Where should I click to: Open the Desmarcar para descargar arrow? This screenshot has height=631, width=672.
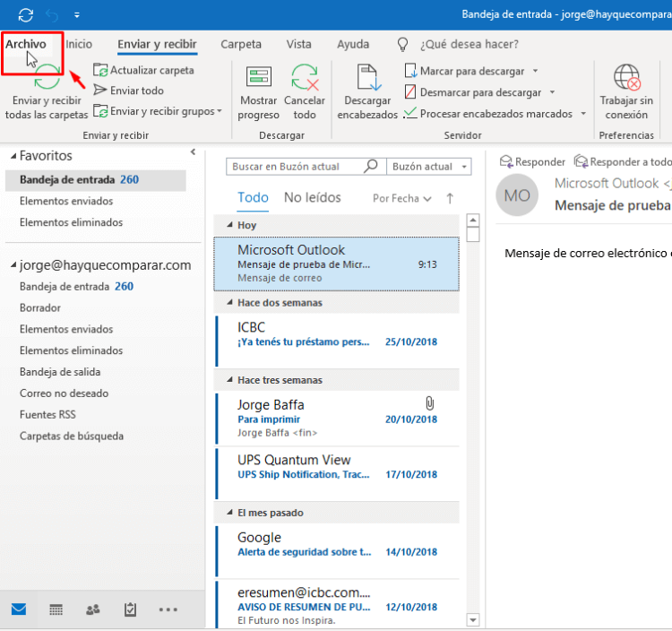point(553,92)
